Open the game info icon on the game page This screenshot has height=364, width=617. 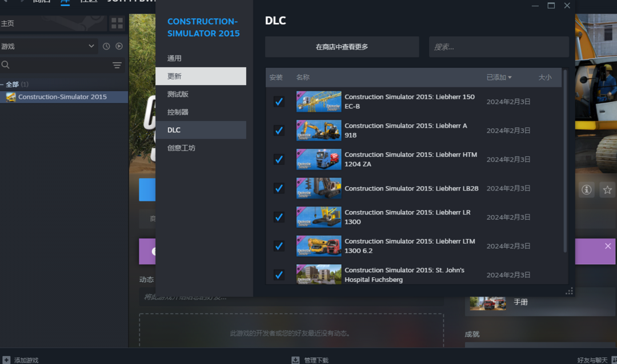(x=587, y=190)
